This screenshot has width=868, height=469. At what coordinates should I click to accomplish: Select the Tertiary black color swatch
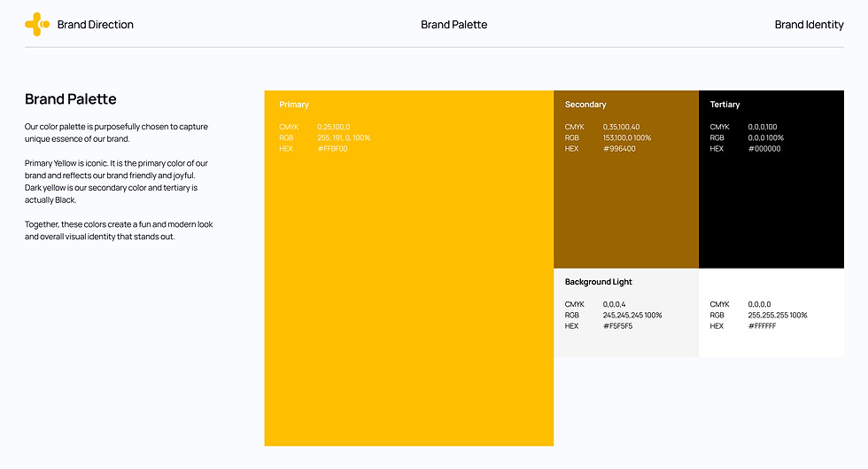(x=771, y=179)
